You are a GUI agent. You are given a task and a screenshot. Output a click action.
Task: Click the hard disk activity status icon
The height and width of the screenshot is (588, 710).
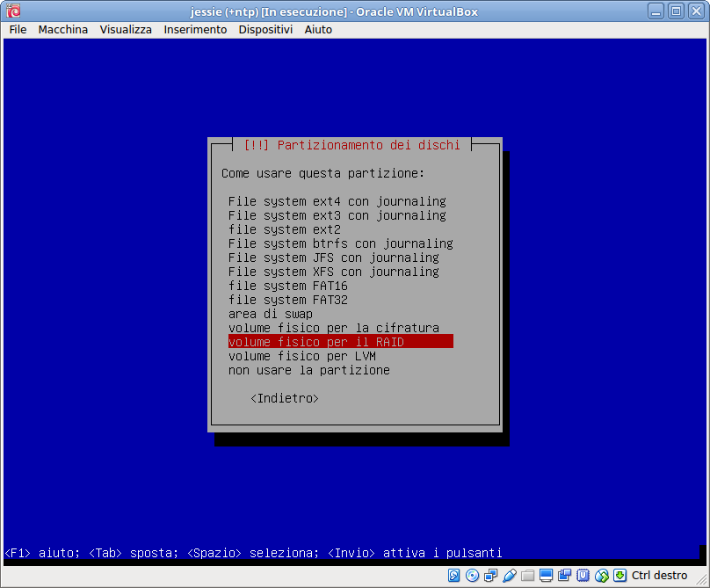453,576
